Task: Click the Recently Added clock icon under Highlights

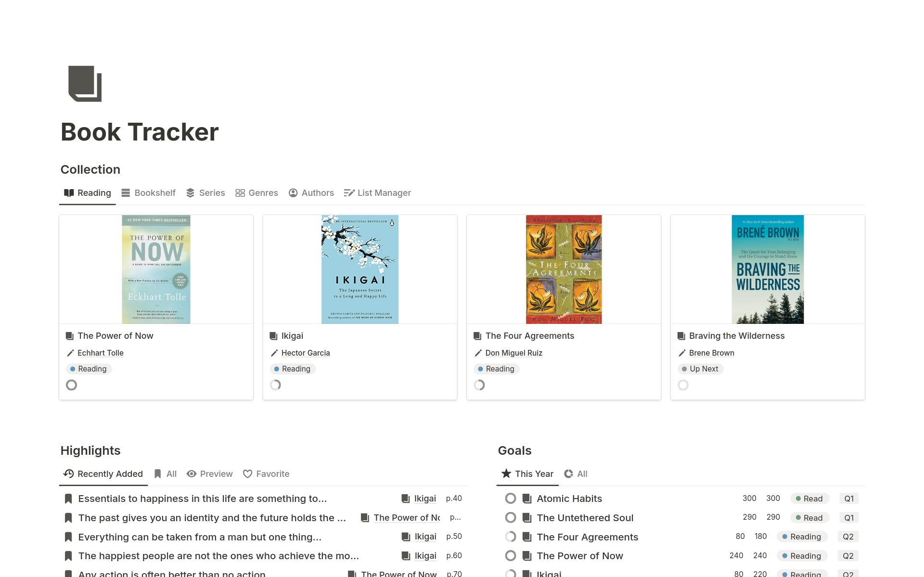Action: tap(68, 474)
